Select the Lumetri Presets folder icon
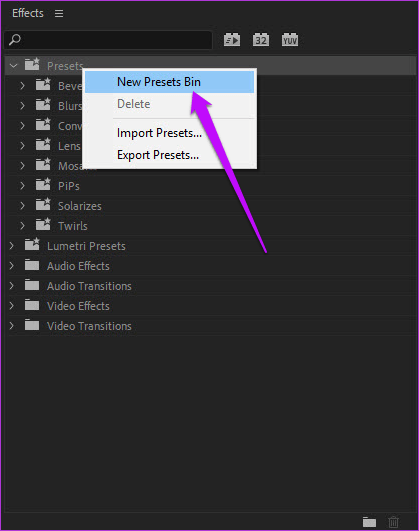This screenshot has height=531, width=419. [x=32, y=245]
